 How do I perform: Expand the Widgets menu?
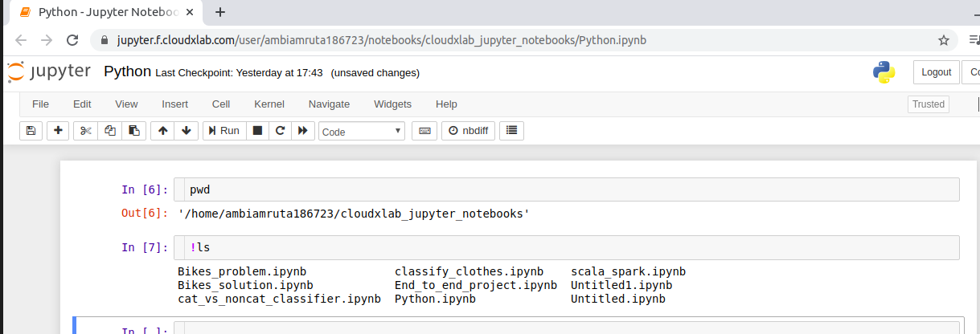392,104
